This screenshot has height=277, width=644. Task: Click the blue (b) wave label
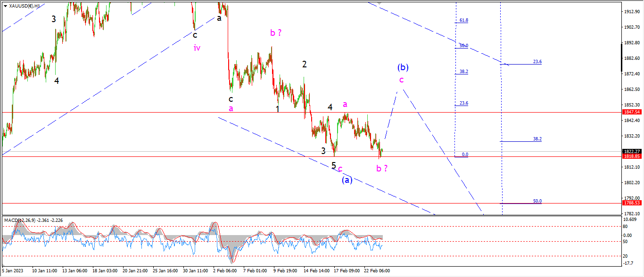[x=402, y=67]
